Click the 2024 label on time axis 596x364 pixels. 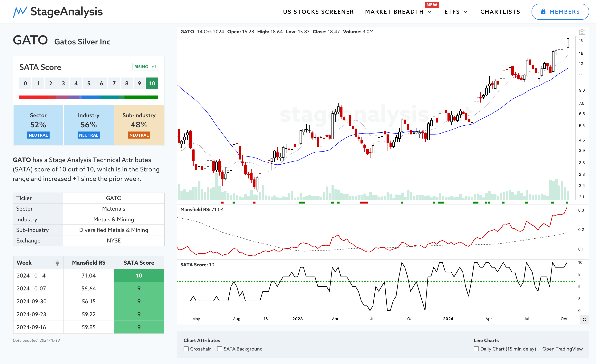[448, 319]
